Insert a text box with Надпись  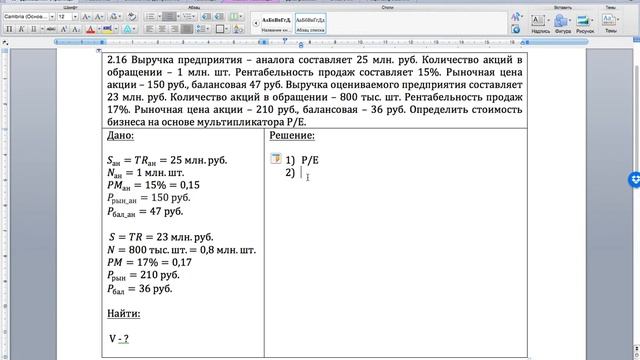point(540,24)
